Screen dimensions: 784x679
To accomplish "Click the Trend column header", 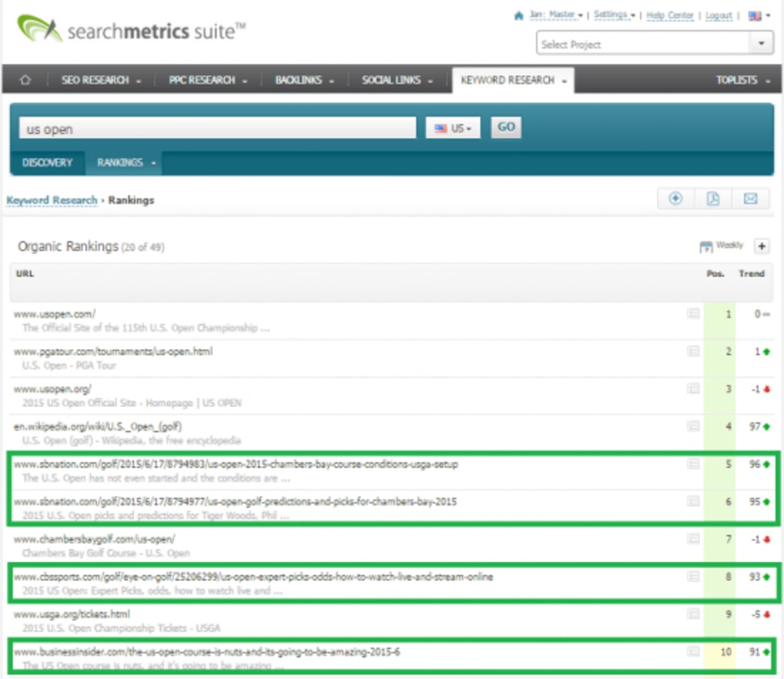I will [x=751, y=274].
